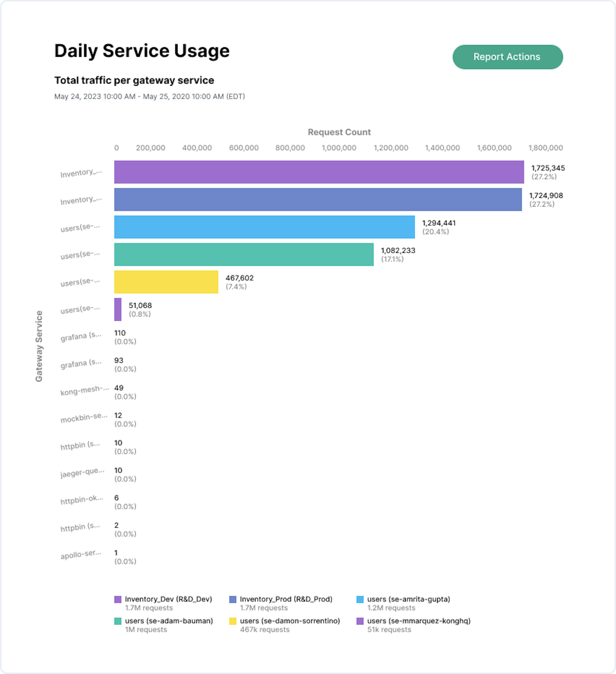This screenshot has width=616, height=674.
Task: Click the users se-damon-sorrentino legend swatch
Action: (x=233, y=621)
